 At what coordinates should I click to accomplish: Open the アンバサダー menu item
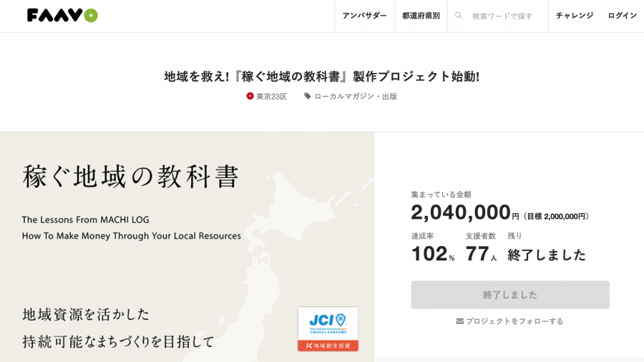point(364,16)
